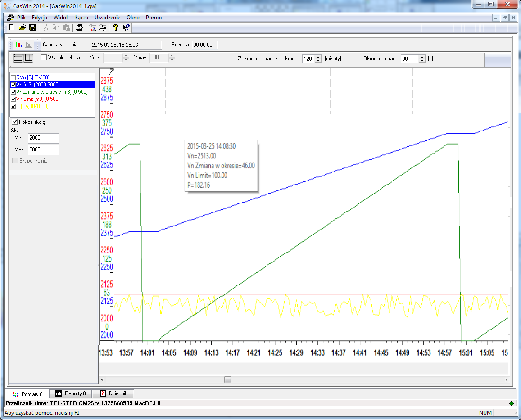Switch to the Pomiary 0 tab

tap(27, 394)
